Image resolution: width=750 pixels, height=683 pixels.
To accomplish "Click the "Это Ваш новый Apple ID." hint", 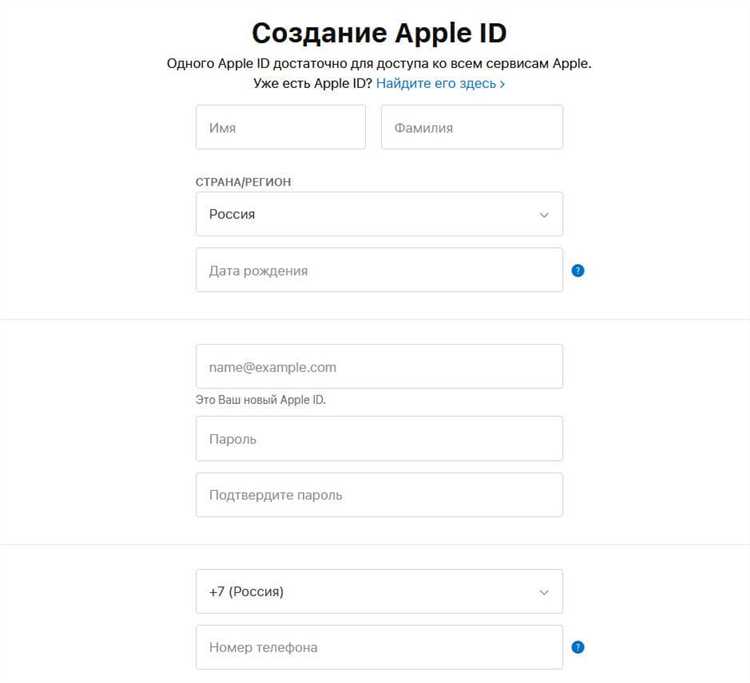I will click(x=261, y=400).
